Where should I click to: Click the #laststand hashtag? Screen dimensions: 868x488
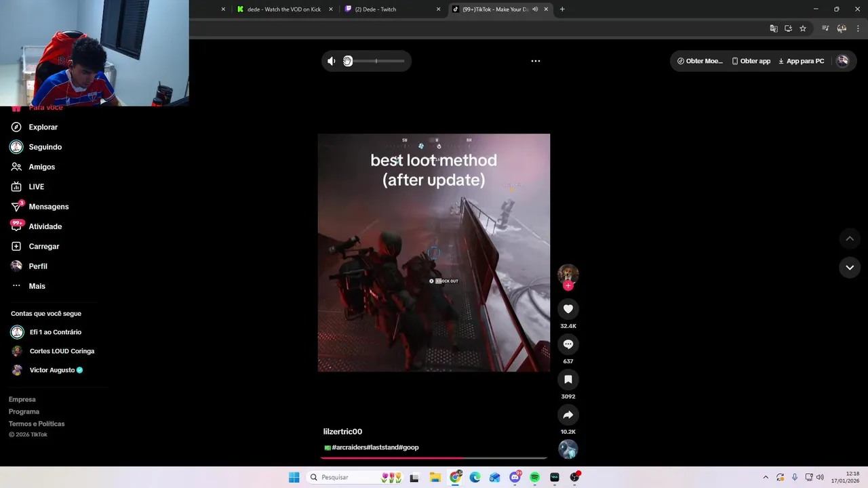click(384, 447)
